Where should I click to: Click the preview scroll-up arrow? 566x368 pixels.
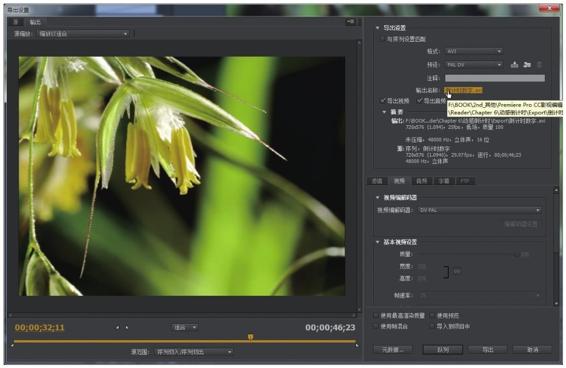tap(359, 43)
